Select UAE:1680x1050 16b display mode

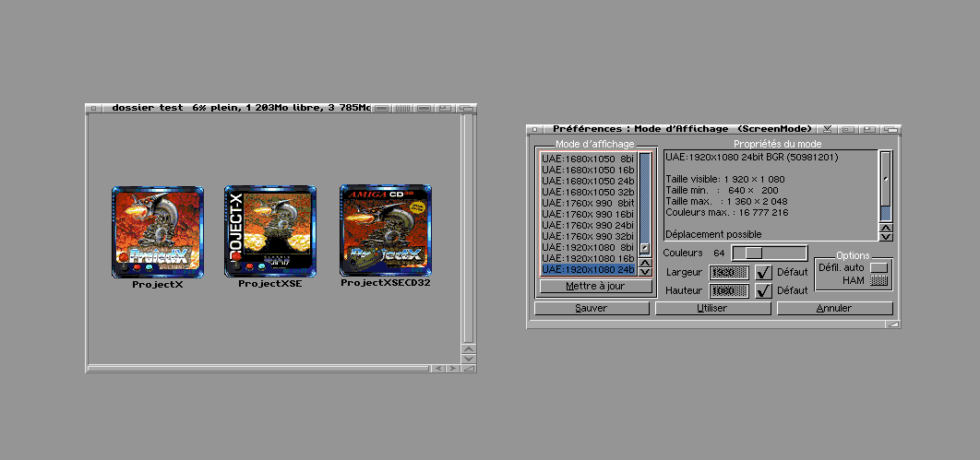[x=588, y=170]
